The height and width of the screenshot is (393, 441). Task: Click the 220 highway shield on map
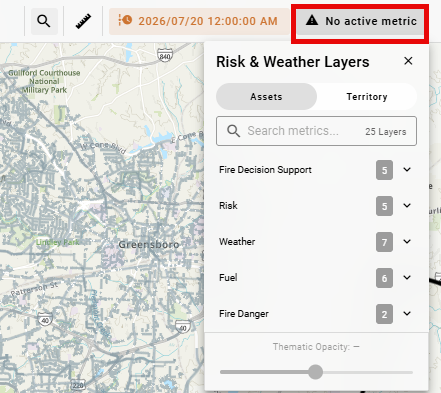(x=78, y=385)
